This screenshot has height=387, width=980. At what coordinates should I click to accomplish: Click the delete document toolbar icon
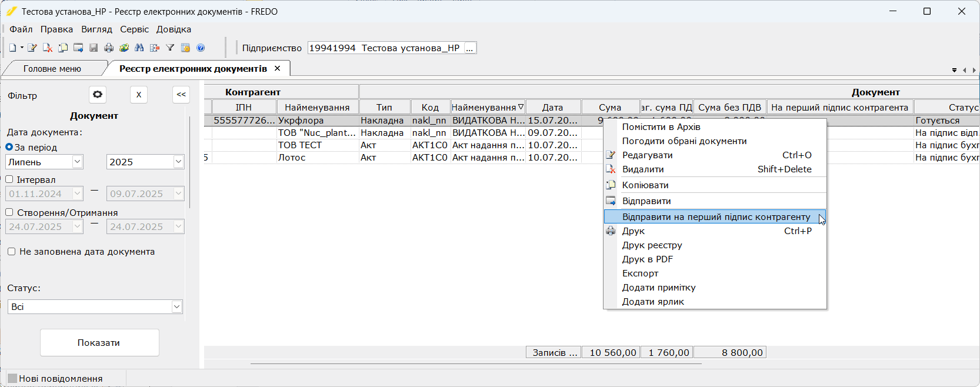(48, 48)
